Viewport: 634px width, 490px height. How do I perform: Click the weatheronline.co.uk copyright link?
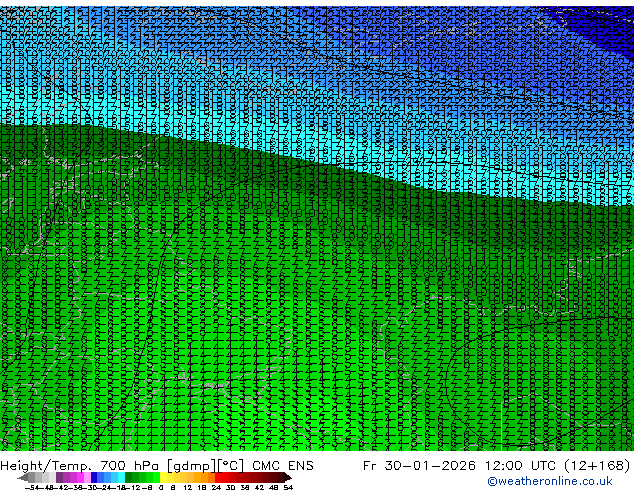(x=550, y=481)
